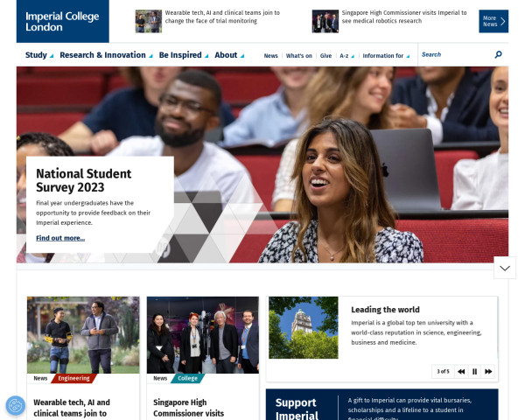Click the search magnifier icon
The height and width of the screenshot is (420, 525).
click(498, 54)
